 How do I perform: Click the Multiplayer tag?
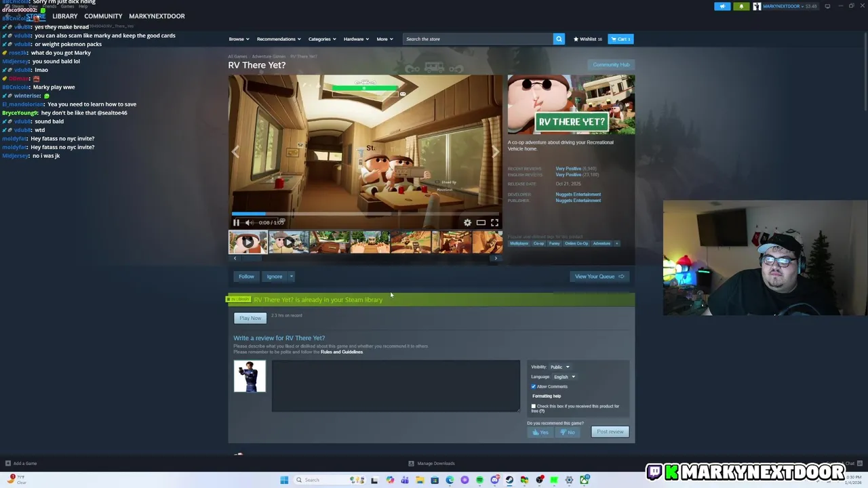519,243
